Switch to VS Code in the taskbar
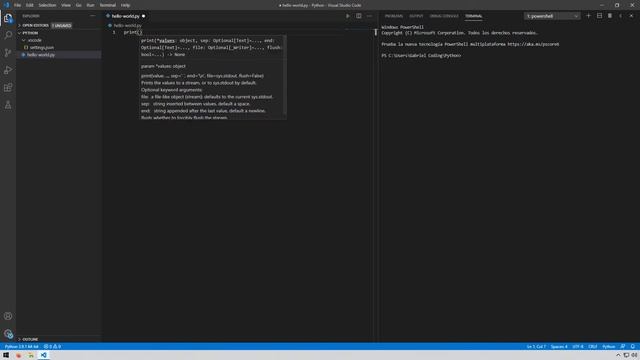Image resolution: width=640 pixels, height=360 pixels. (43, 355)
